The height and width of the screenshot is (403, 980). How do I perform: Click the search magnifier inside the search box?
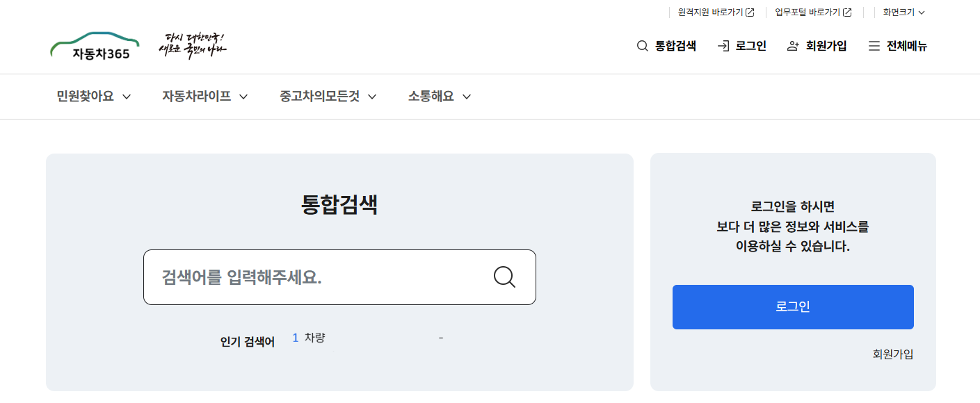(x=504, y=277)
